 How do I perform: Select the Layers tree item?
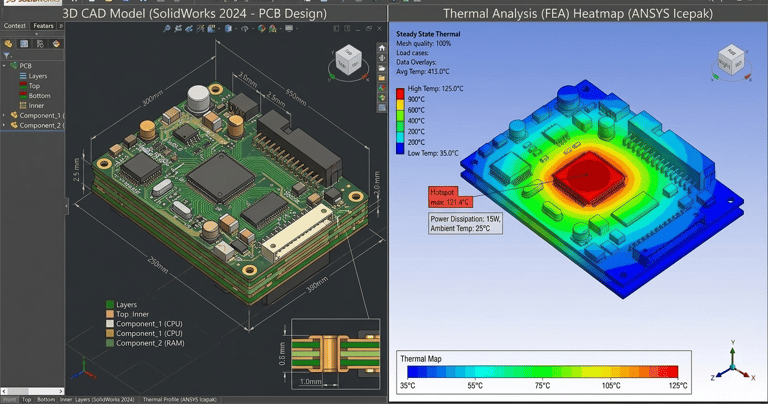(33, 76)
